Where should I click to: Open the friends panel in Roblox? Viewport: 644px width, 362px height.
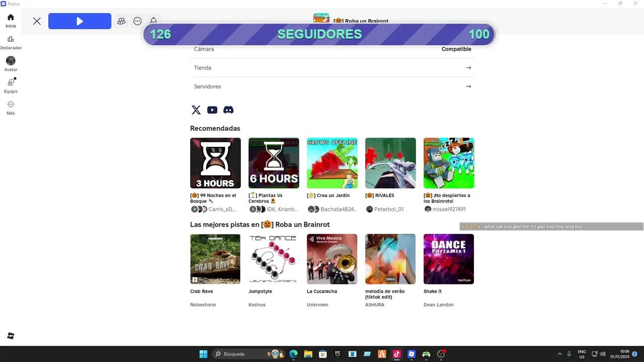(x=121, y=21)
